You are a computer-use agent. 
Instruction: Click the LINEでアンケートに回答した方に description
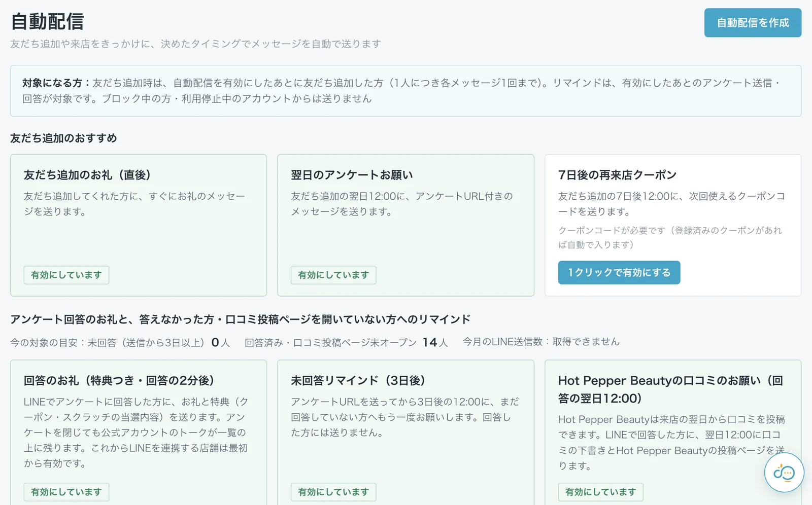136,432
